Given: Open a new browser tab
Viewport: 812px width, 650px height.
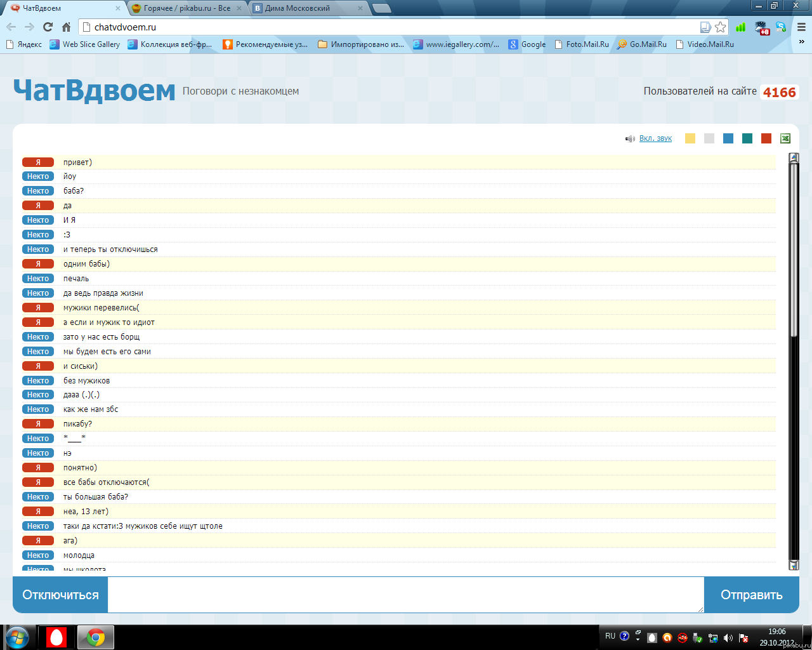Looking at the screenshot, I should tap(381, 8).
